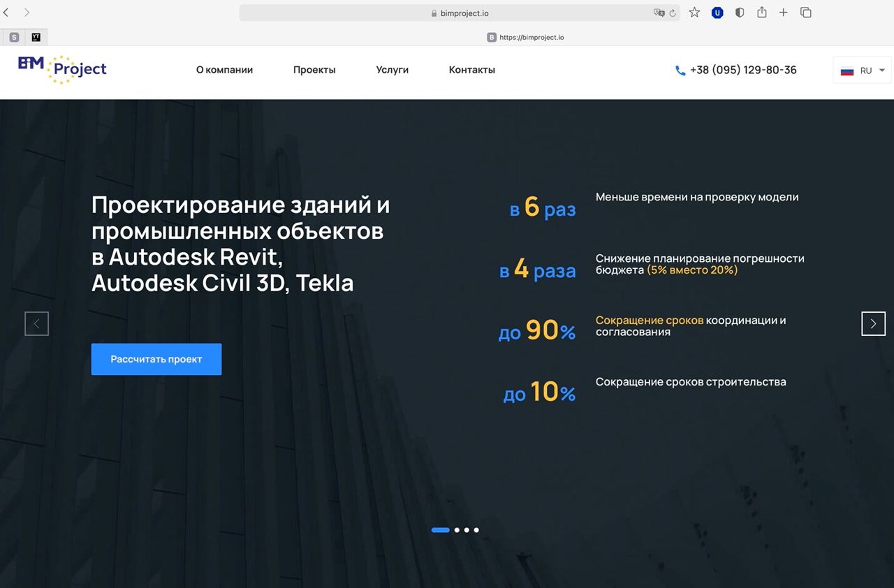894x588 pixels.
Task: Click the в 4 раза statistic
Action: coord(538,269)
